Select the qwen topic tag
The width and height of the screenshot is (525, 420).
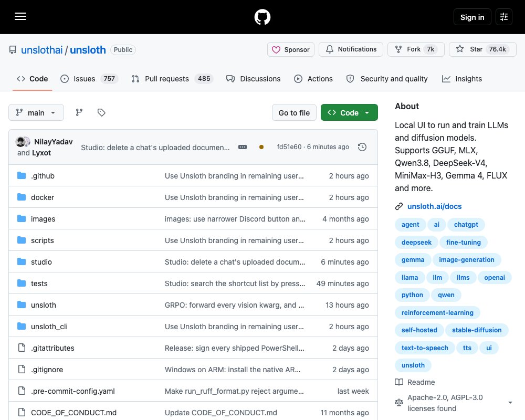pos(446,295)
